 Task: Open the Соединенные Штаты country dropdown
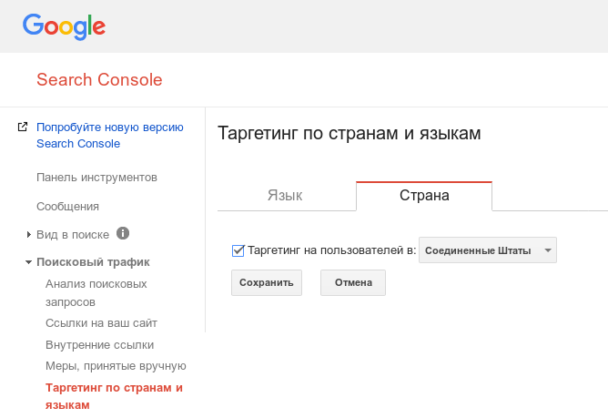[488, 250]
